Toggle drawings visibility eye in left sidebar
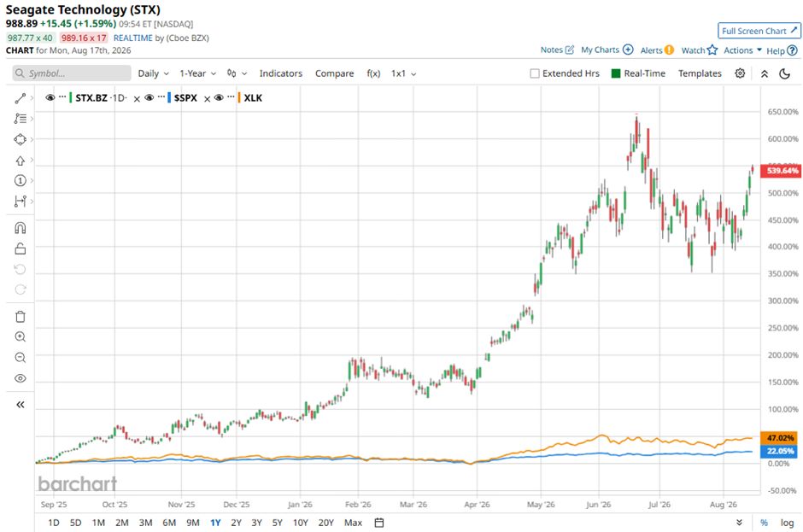The width and height of the screenshot is (803, 532). [20, 378]
